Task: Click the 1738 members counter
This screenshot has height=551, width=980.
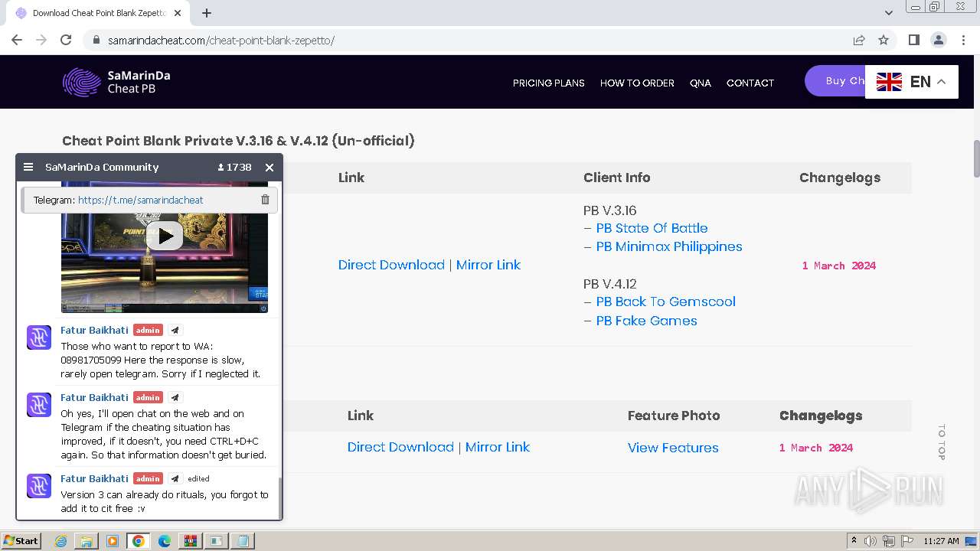Action: click(234, 167)
